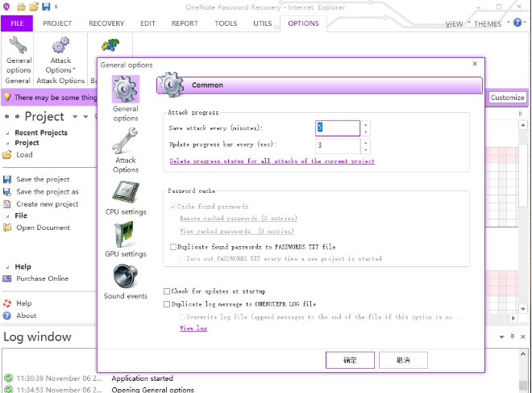Increase Update progress bar seconds value
Image resolution: width=532 pixels, height=393 pixels.
point(365,142)
